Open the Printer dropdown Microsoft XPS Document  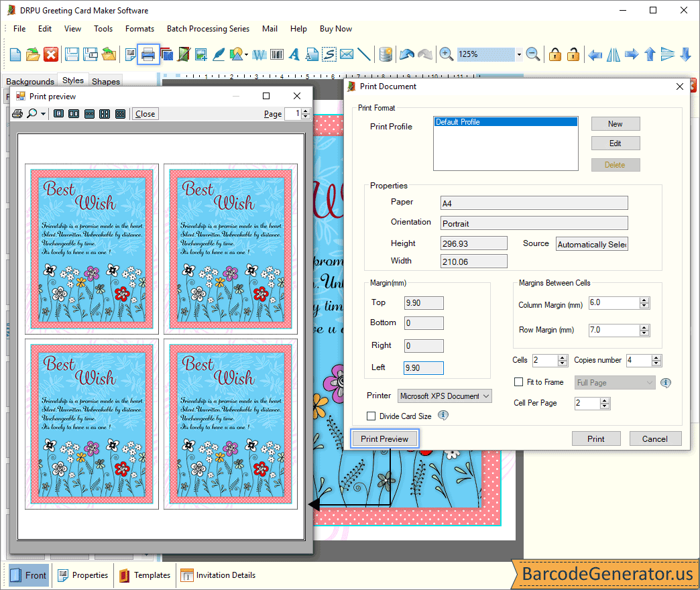click(445, 396)
